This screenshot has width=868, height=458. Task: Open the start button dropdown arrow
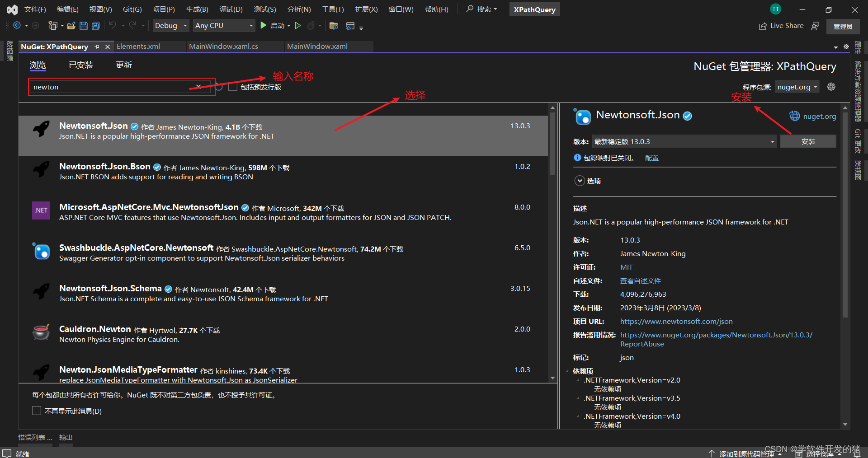tap(289, 26)
